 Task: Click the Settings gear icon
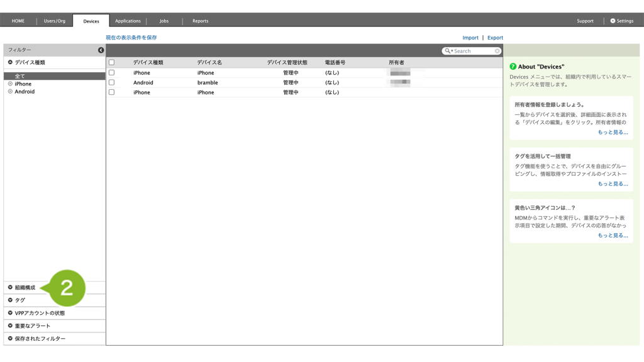(x=613, y=21)
